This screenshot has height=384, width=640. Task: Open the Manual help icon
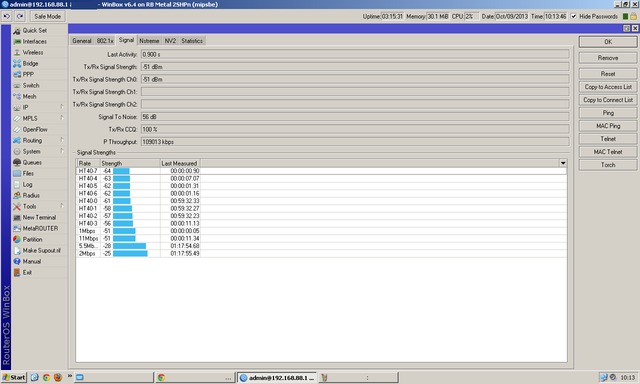(17, 262)
